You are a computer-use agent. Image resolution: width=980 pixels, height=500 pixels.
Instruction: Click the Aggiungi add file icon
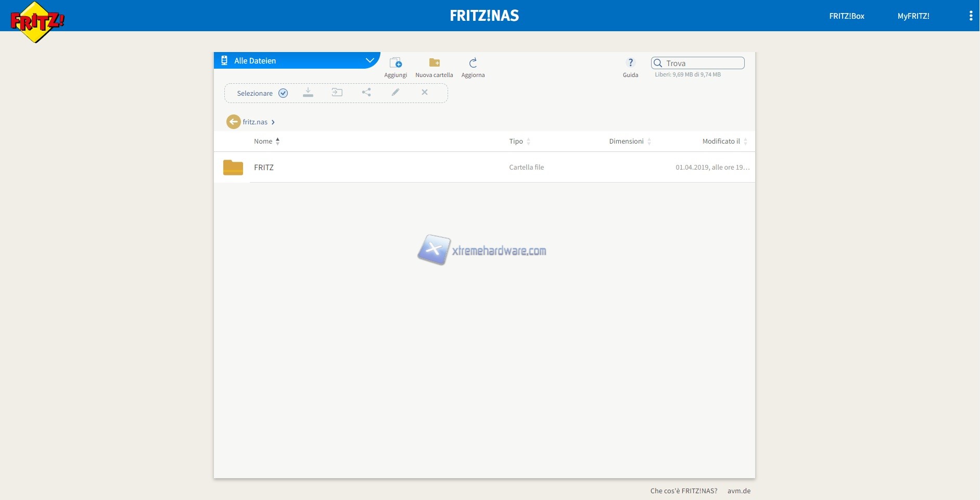(x=396, y=63)
